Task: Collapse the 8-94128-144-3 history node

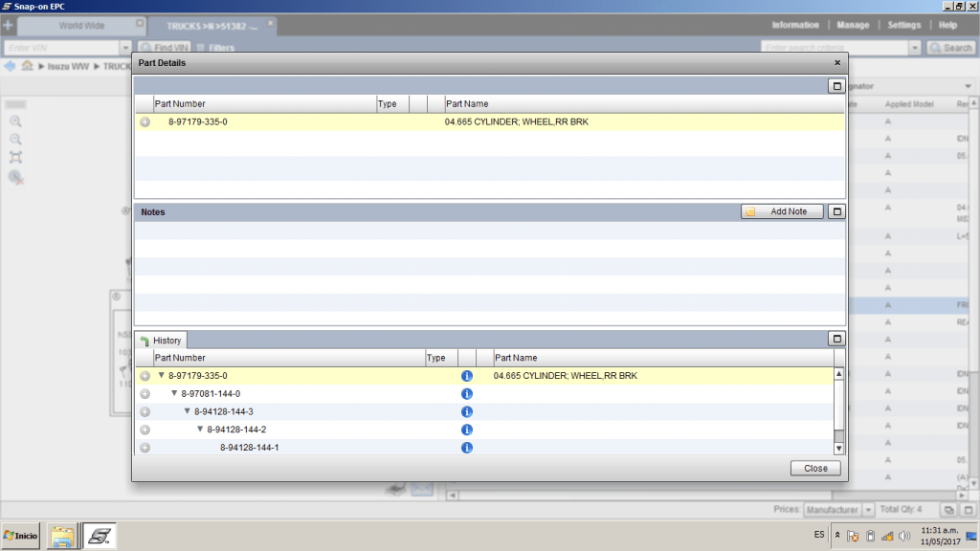Action: coord(187,411)
